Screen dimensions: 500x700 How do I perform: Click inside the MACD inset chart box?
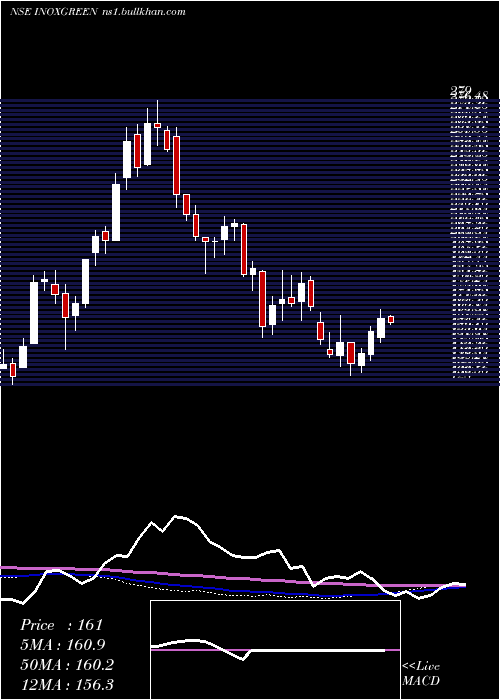click(x=275, y=650)
